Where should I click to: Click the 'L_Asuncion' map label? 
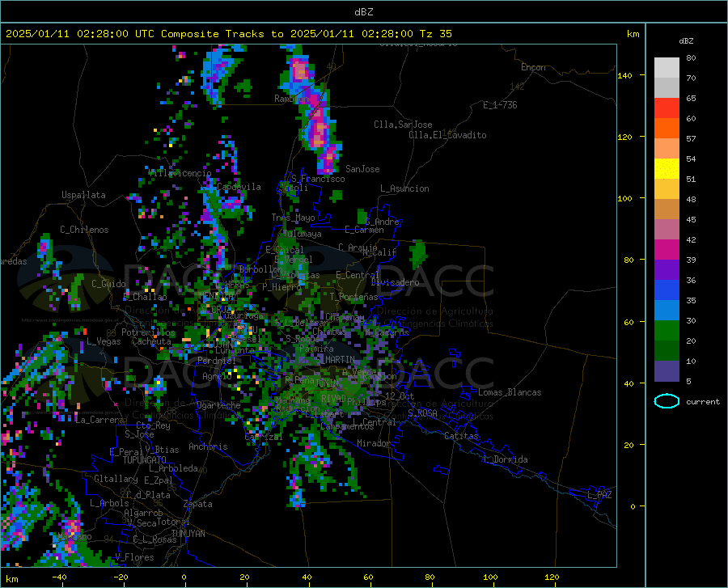(x=404, y=188)
